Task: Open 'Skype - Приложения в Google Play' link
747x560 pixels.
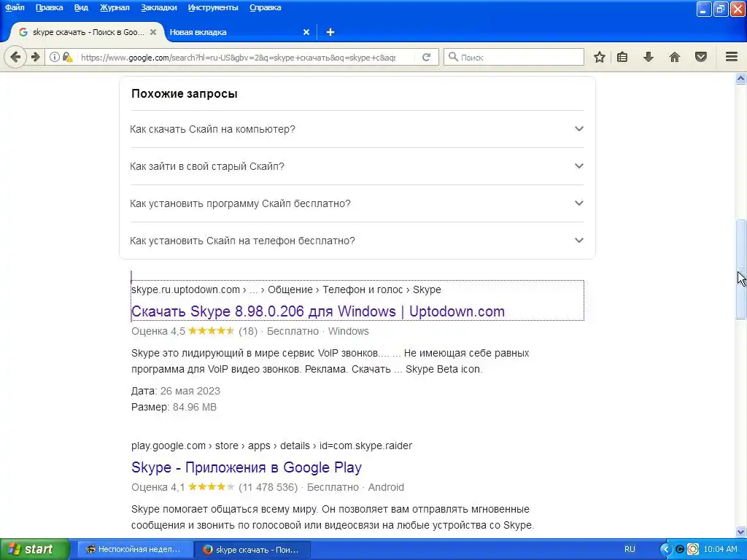Action: (x=247, y=467)
